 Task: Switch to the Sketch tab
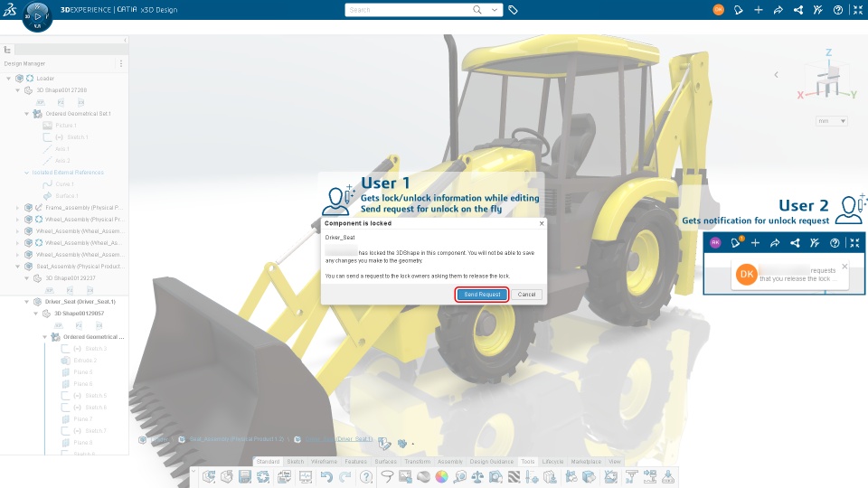[295, 462]
